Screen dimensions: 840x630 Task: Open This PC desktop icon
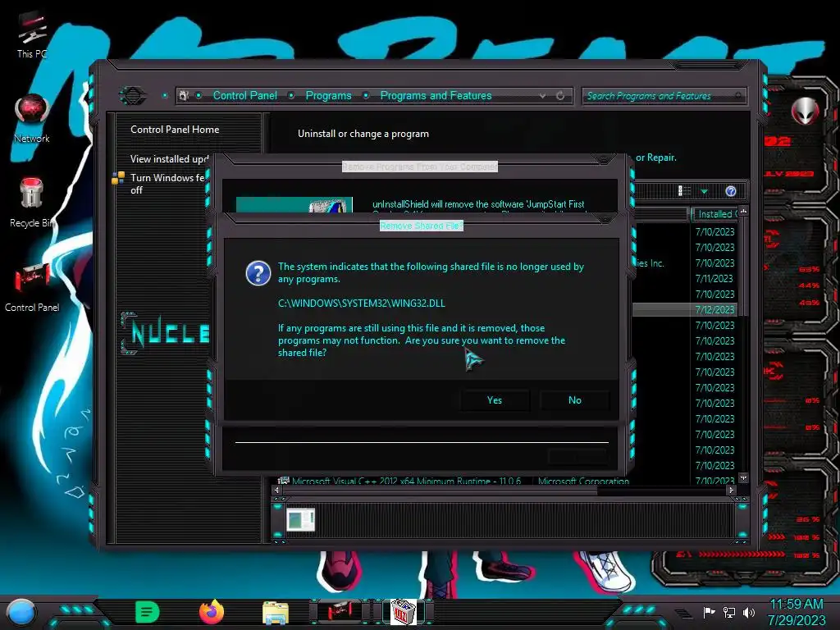[32, 35]
